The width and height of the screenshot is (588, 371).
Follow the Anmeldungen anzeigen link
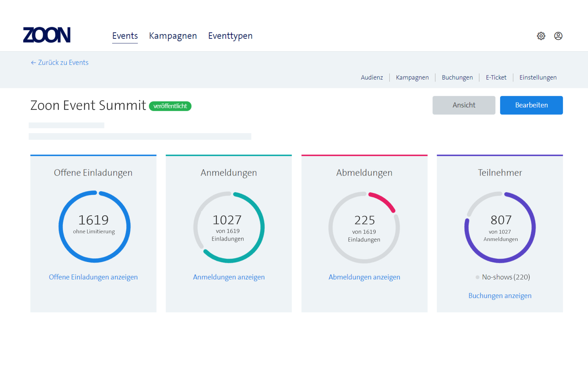pyautogui.click(x=229, y=277)
